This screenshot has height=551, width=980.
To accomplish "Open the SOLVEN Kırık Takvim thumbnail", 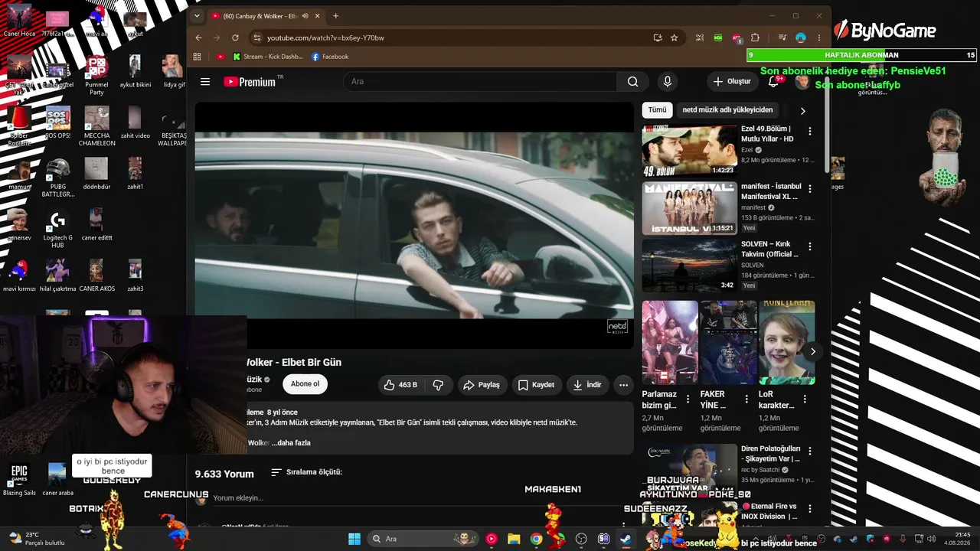I will [x=689, y=266].
